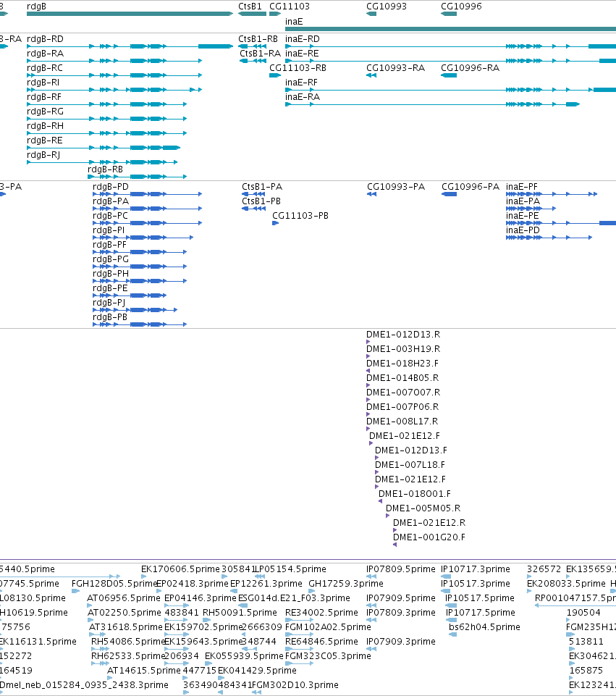Select feature DME1-008L17.R

click(x=402, y=422)
